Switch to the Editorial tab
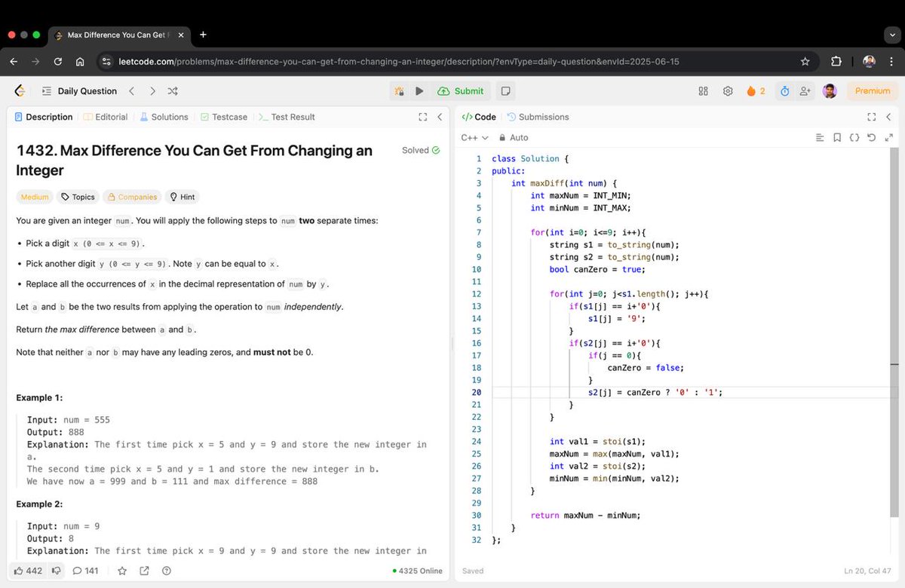 [106, 117]
